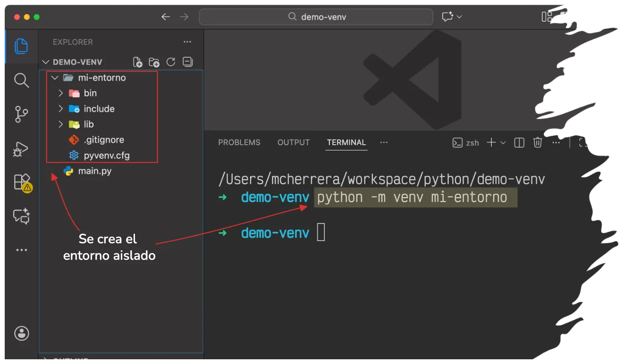
Task: Switch to the PROBLEMS tab
Action: (x=239, y=142)
